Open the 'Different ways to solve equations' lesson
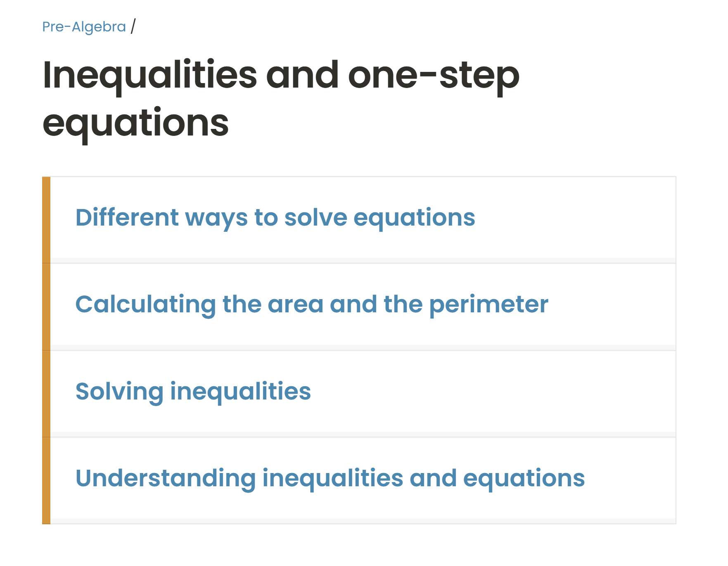The width and height of the screenshot is (728, 566). [x=275, y=218]
